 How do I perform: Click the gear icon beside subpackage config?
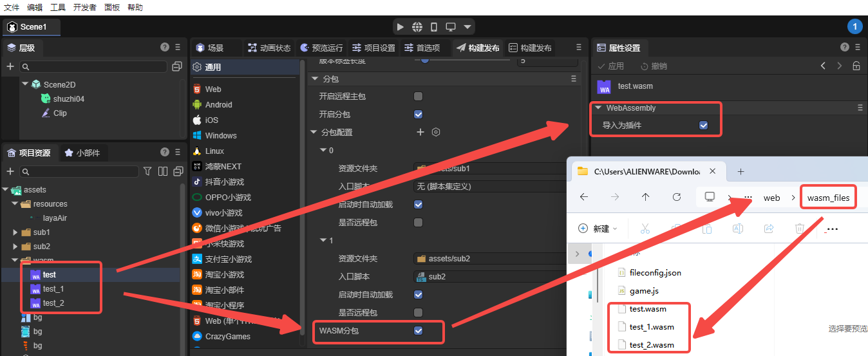tap(436, 132)
